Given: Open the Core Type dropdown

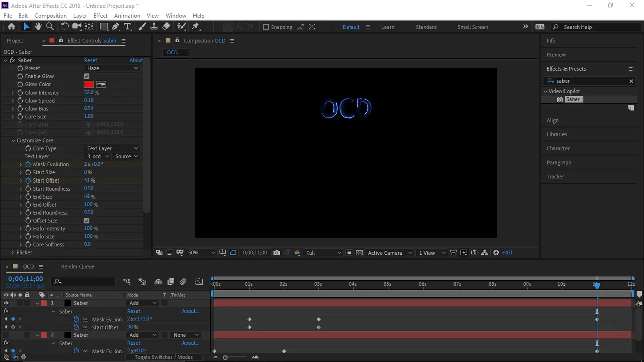Looking at the screenshot, I should coord(112,149).
